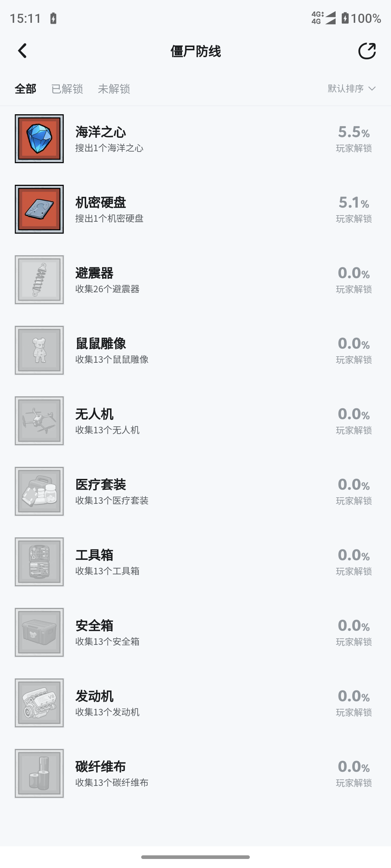Tap the 避震器 shock absorber icon
This screenshot has width=391, height=868.
(39, 280)
